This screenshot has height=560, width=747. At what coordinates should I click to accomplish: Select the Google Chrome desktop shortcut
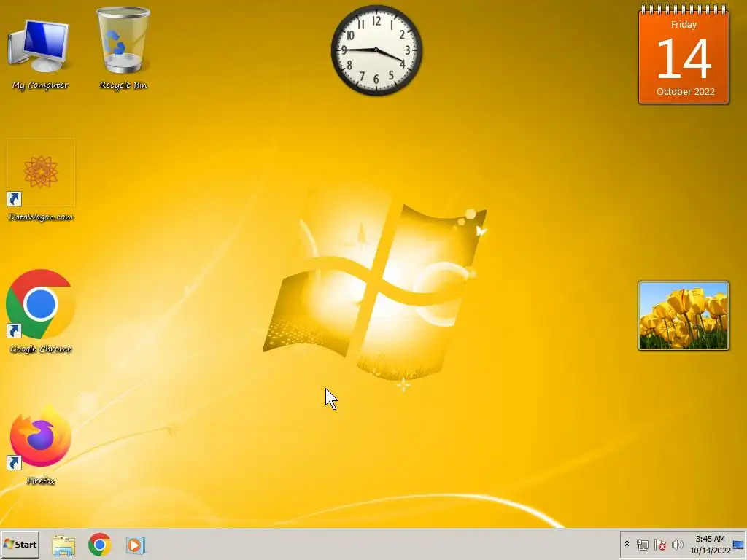click(41, 304)
